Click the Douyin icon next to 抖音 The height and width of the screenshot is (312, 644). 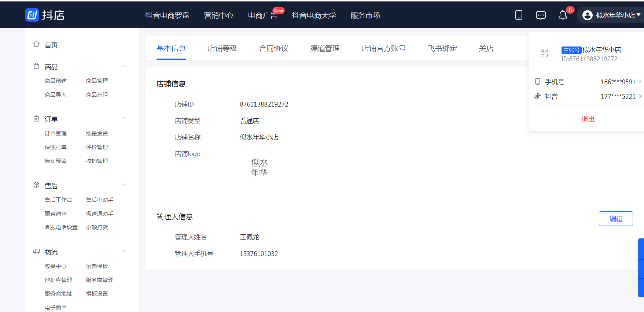coord(538,96)
